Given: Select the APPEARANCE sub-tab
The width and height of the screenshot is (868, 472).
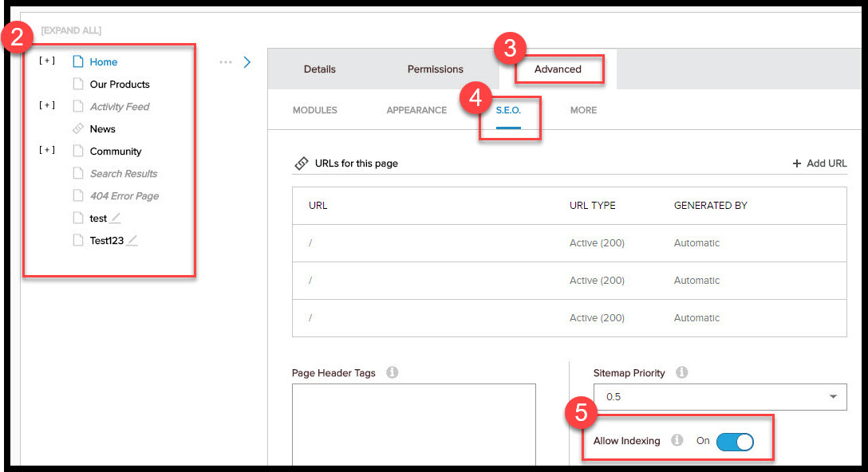Looking at the screenshot, I should (416, 110).
